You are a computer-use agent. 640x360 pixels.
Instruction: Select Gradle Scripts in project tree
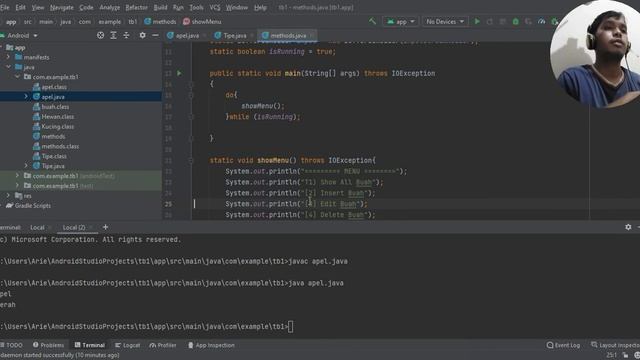[x=29, y=205]
